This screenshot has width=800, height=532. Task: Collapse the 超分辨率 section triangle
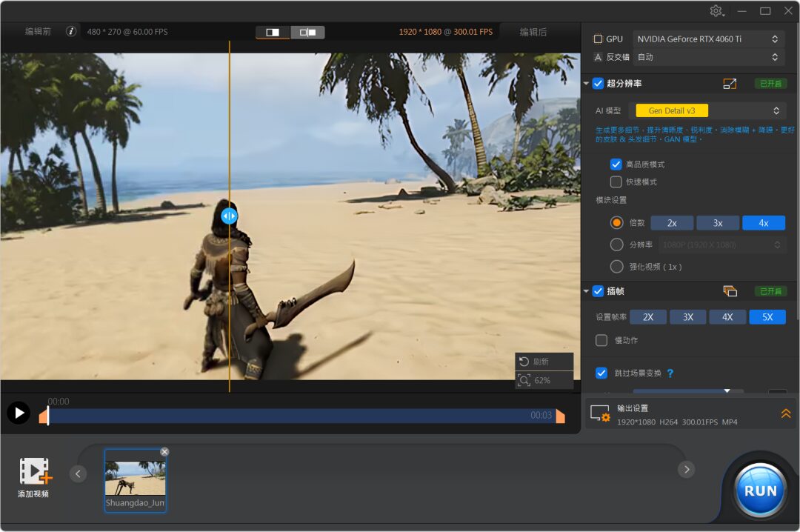586,83
